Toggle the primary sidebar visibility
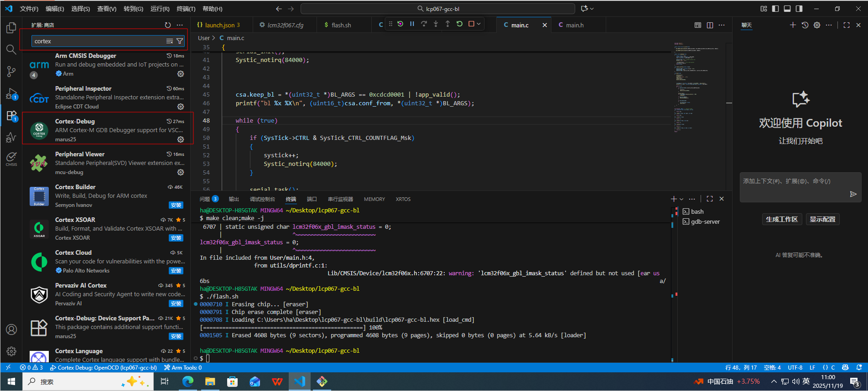 [x=775, y=9]
